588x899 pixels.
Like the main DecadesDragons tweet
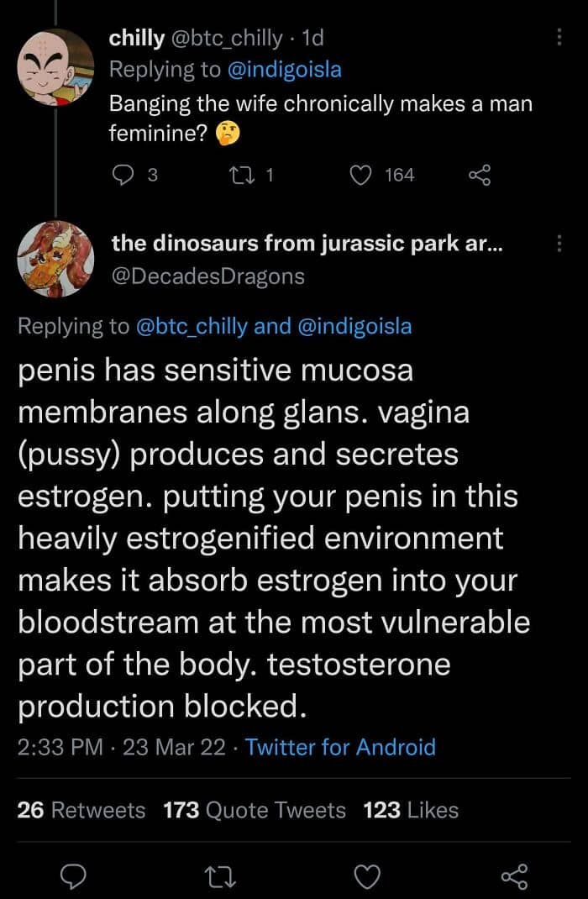pyautogui.click(x=367, y=876)
